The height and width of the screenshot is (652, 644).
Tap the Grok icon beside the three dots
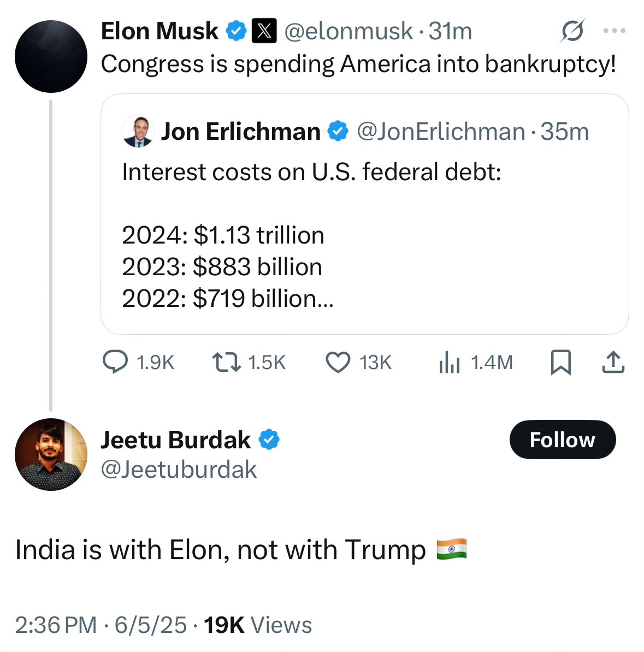[x=572, y=31]
